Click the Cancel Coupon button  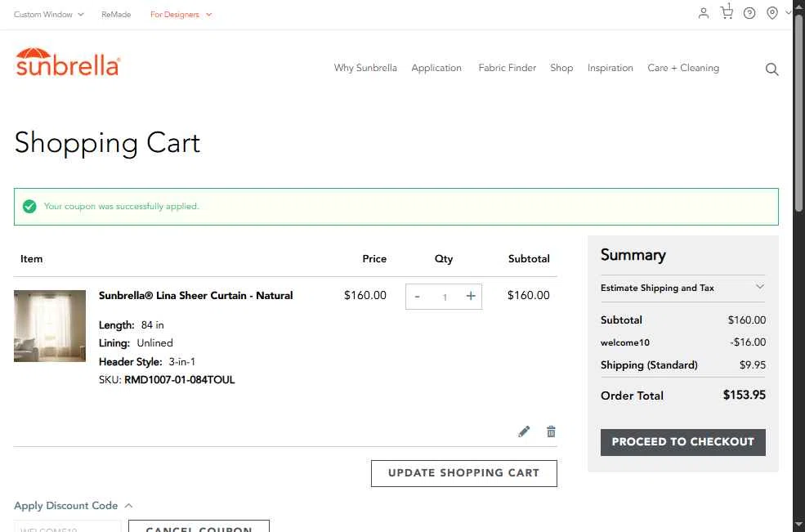click(199, 526)
